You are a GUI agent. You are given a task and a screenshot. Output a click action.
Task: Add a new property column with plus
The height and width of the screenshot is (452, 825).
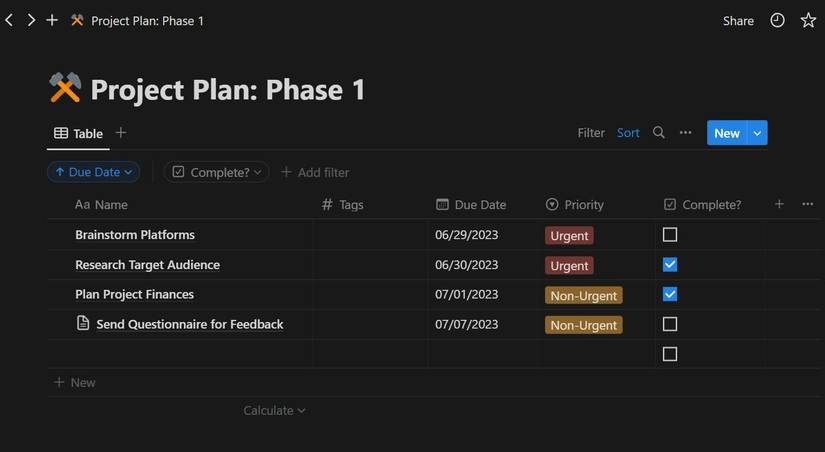point(779,204)
